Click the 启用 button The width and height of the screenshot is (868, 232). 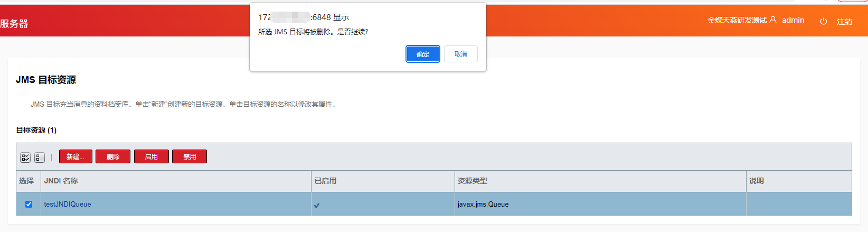pyautogui.click(x=152, y=157)
